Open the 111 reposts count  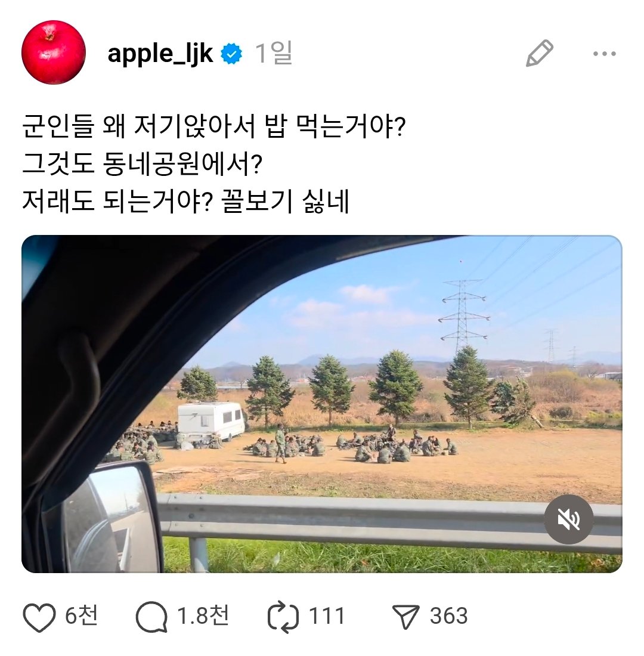tap(327, 616)
